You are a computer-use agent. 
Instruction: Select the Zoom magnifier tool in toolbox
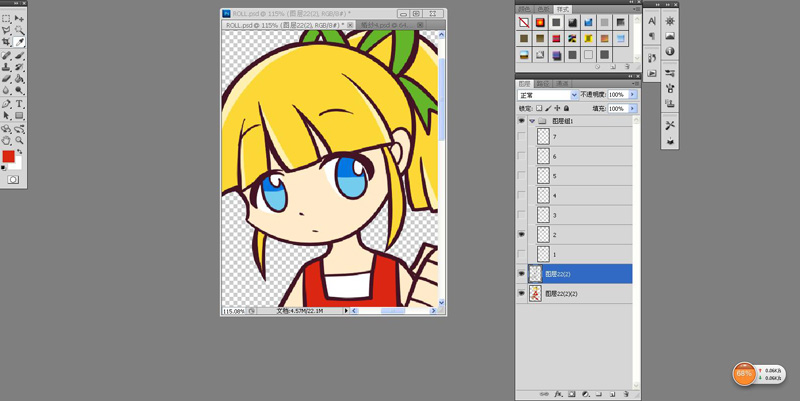click(19, 140)
